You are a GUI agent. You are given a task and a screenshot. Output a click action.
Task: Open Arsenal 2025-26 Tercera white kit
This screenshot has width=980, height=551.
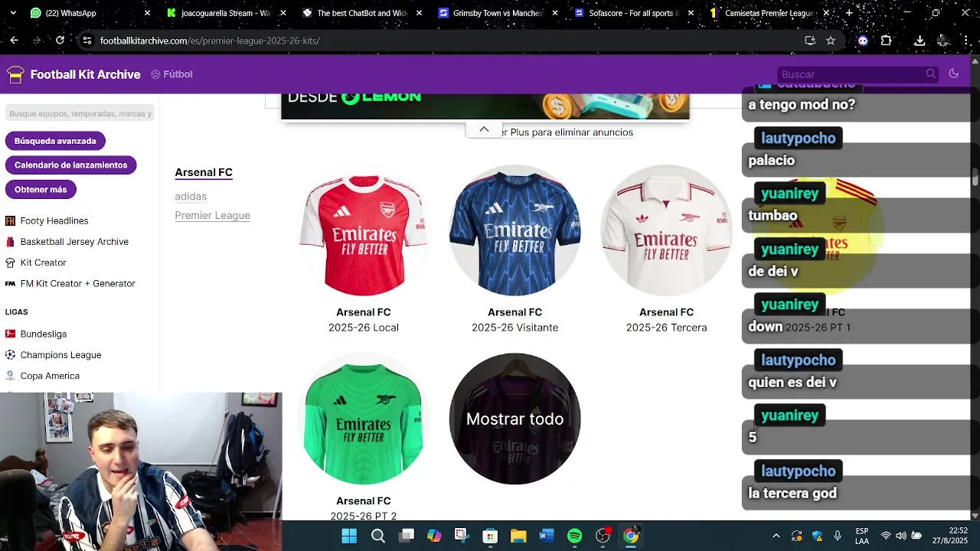[666, 230]
